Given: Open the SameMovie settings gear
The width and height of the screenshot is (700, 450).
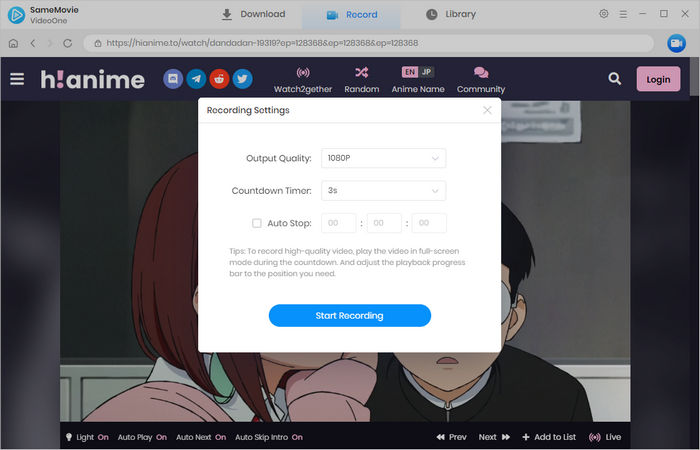Looking at the screenshot, I should tap(604, 14).
